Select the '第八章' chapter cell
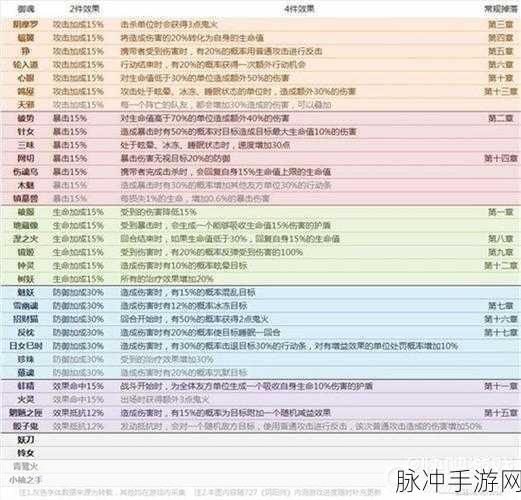This screenshot has width=521, height=500. click(501, 239)
